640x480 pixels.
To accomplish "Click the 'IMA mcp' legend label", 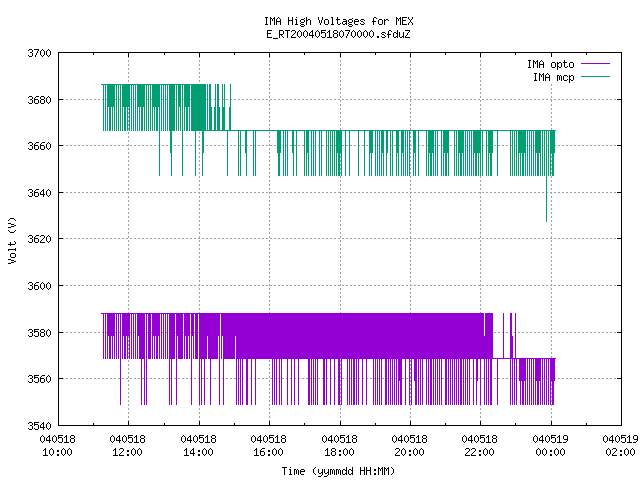I will (x=553, y=77).
